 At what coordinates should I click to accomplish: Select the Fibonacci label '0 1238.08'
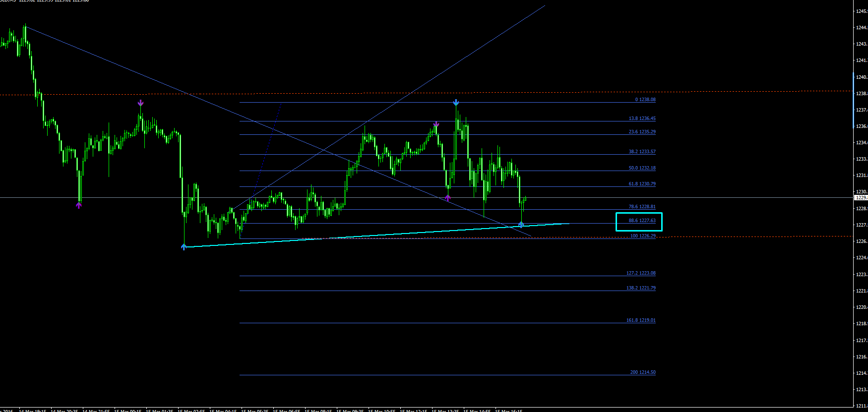[645, 100]
